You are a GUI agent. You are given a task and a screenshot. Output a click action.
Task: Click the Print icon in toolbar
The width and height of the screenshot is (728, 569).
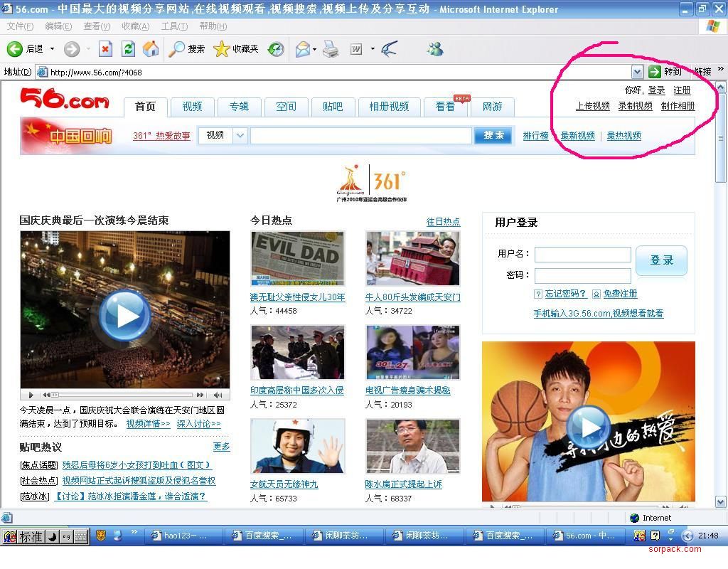tap(331, 49)
